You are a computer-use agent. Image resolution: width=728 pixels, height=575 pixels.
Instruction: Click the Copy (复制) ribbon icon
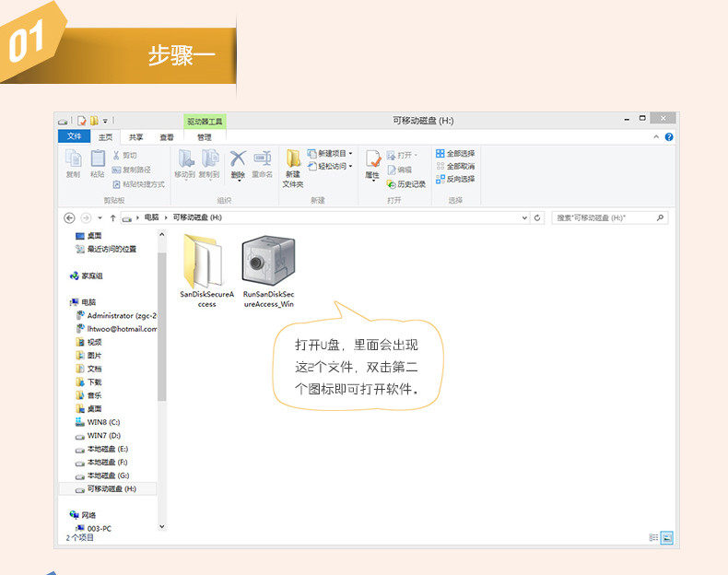tap(74, 163)
